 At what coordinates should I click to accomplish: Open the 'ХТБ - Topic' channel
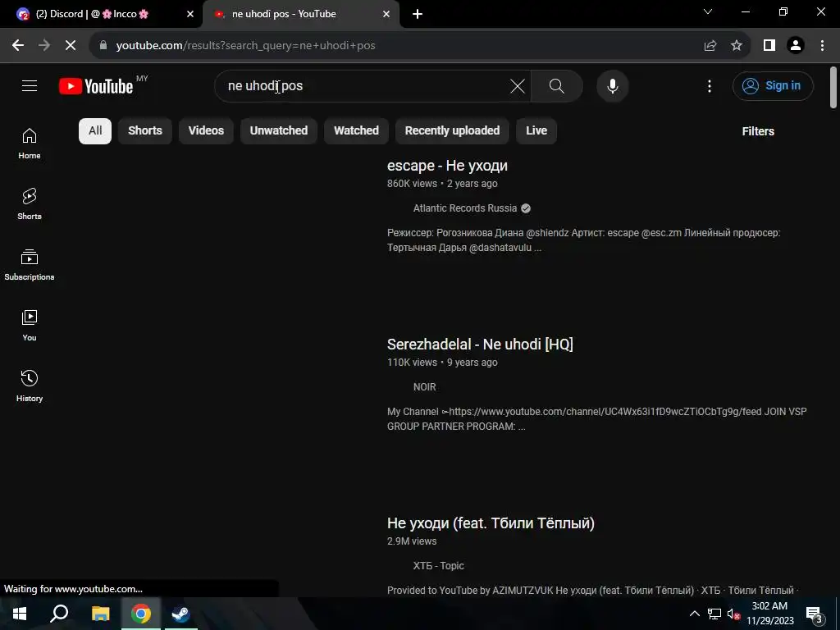tap(438, 566)
